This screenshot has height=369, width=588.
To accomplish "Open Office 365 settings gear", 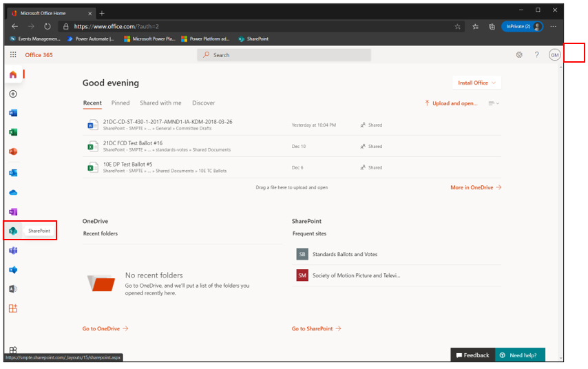I will (519, 55).
